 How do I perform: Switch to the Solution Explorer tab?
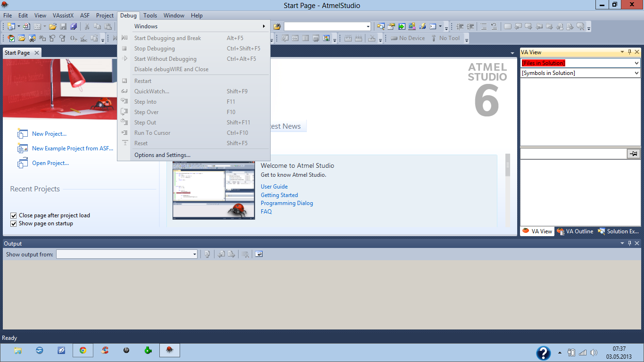(619, 231)
